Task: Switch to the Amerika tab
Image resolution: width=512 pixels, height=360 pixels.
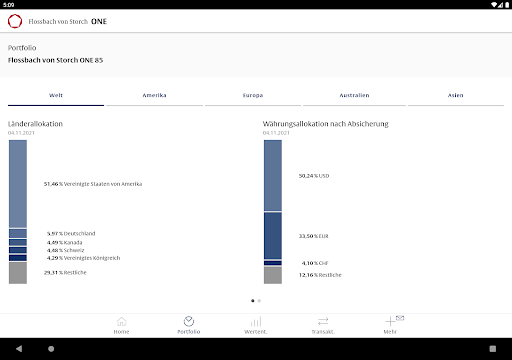Action: (x=154, y=95)
